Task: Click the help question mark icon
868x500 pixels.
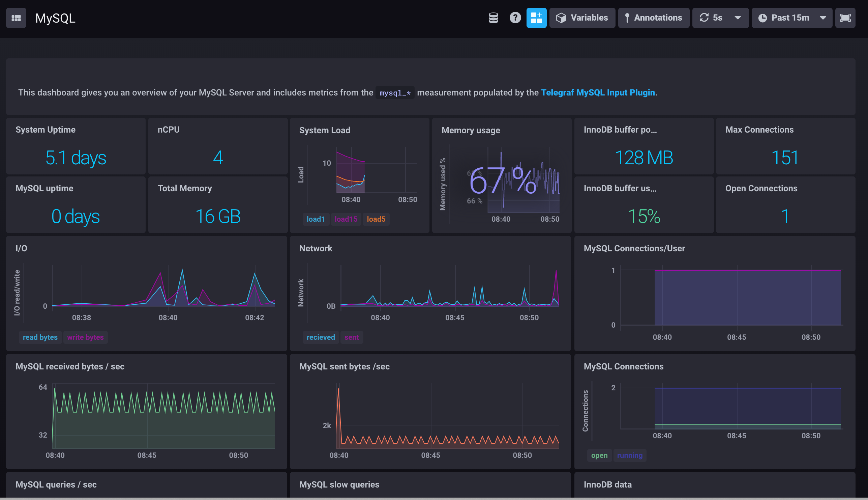Action: pyautogui.click(x=515, y=18)
